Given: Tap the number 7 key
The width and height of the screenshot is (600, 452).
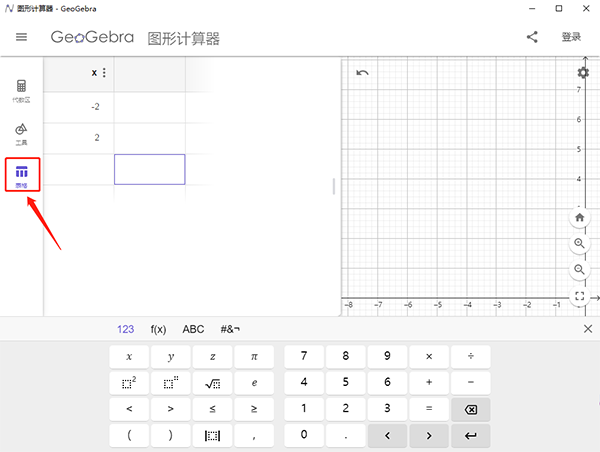Looking at the screenshot, I should [x=304, y=357].
